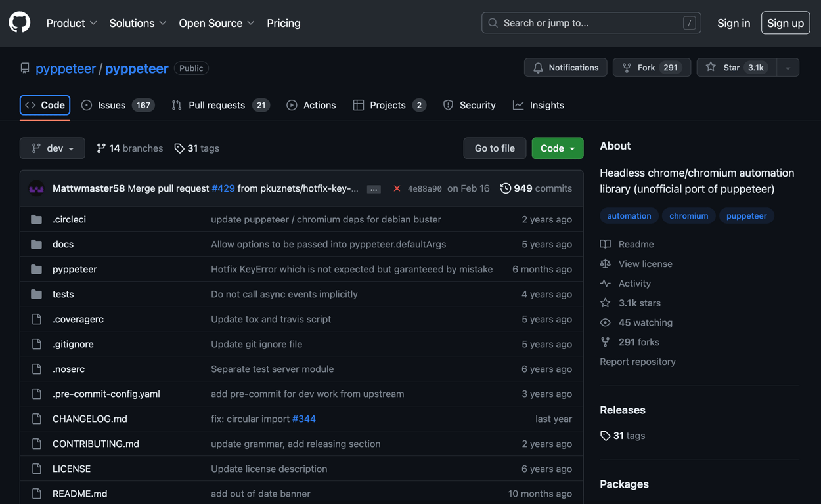Click the watching eye icon
821x504 pixels.
click(606, 323)
